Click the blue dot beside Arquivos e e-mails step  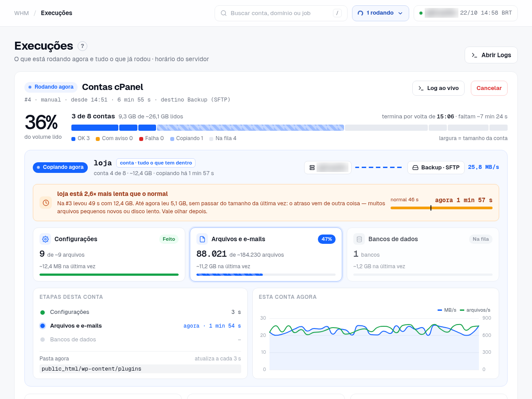[43, 326]
